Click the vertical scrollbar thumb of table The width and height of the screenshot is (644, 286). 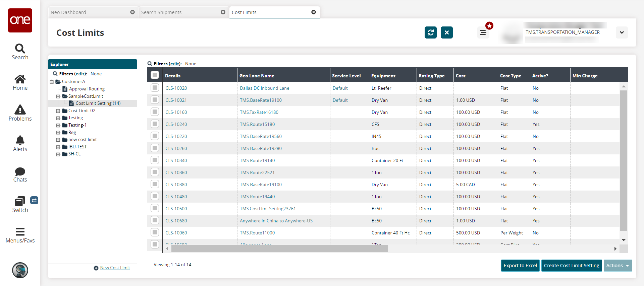tap(624, 161)
